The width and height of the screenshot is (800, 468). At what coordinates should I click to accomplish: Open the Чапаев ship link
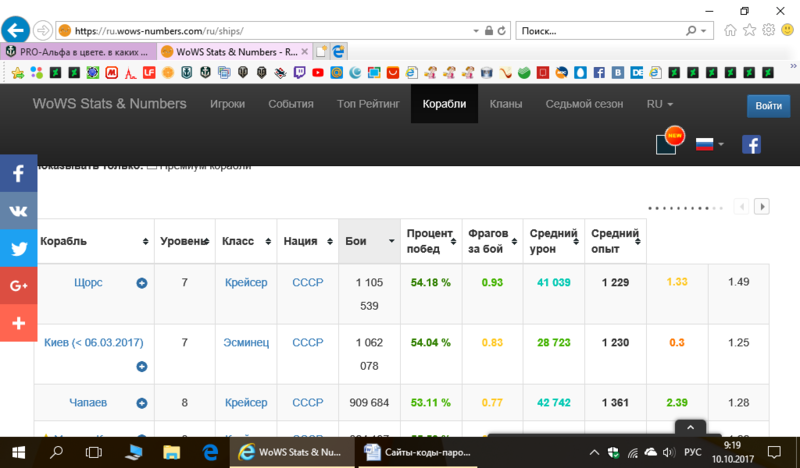pyautogui.click(x=88, y=403)
